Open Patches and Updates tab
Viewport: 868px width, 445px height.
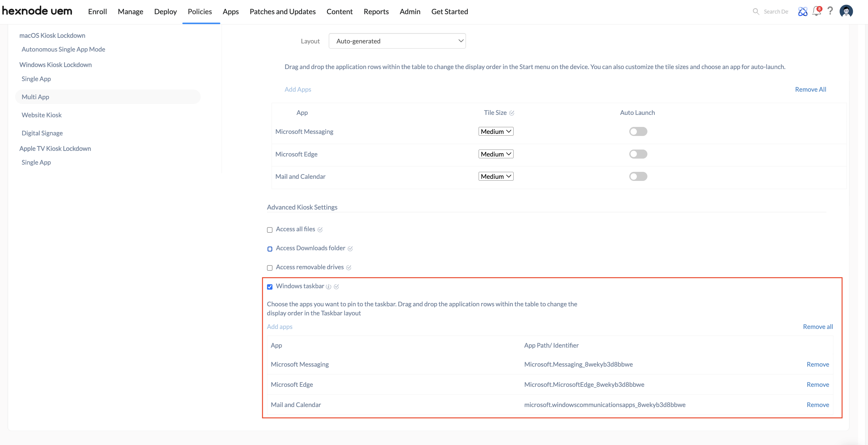coord(282,11)
